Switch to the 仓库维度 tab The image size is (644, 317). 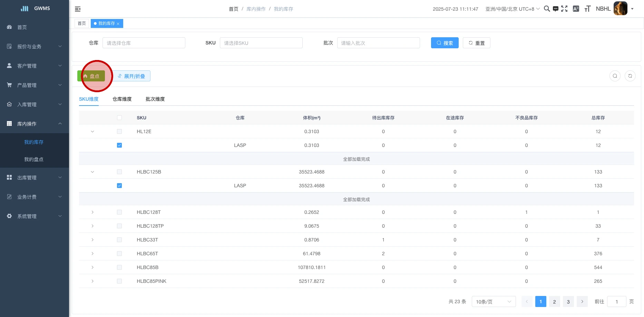(122, 99)
